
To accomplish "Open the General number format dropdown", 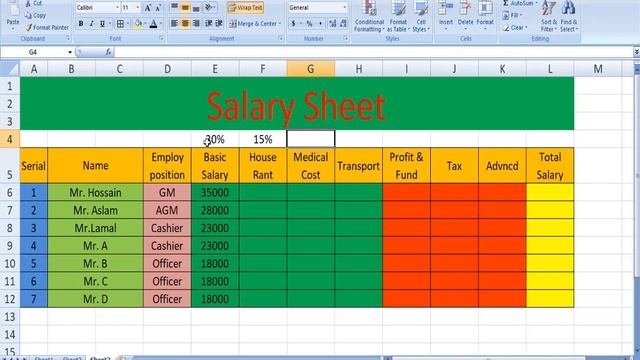I will 344,8.
